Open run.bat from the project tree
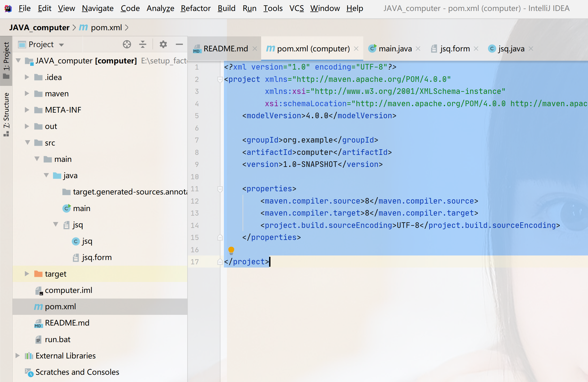Viewport: 588px width, 382px height. pos(58,339)
